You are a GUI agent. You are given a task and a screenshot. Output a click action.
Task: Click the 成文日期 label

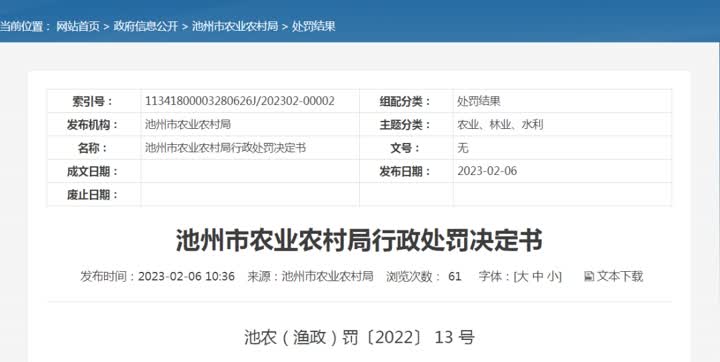coord(92,172)
